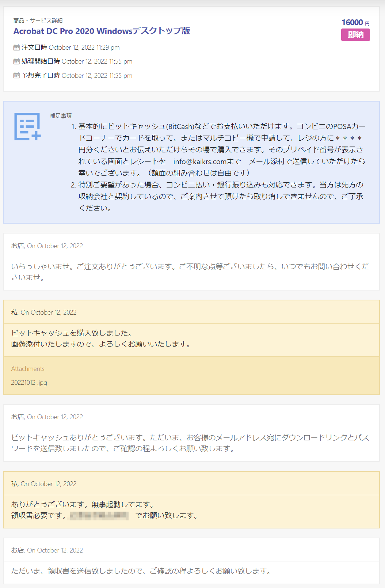Click the 処理開始日時 label
The width and height of the screenshot is (385, 588).
[41, 61]
